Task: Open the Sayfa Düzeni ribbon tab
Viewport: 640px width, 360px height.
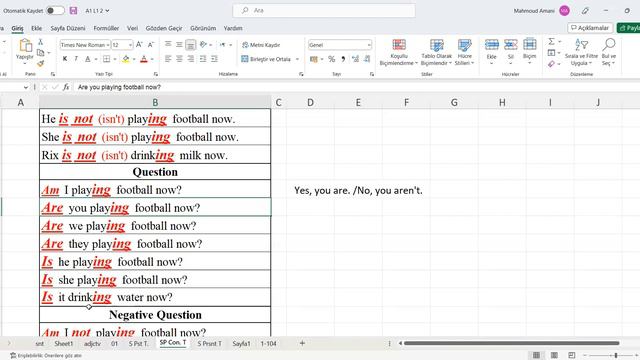Action: click(68, 28)
